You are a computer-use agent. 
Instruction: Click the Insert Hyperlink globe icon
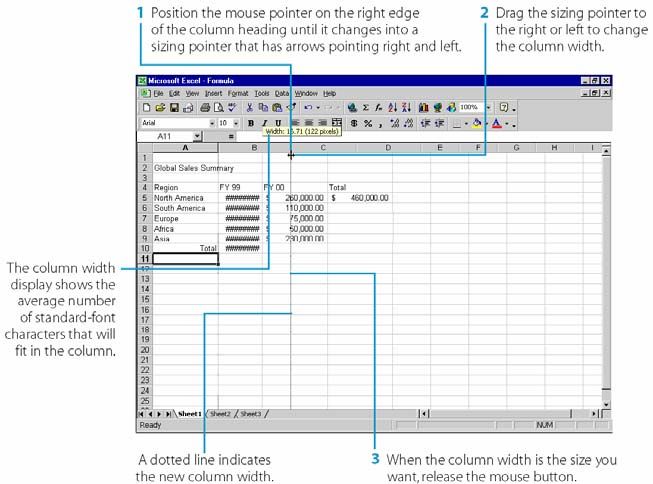click(352, 108)
